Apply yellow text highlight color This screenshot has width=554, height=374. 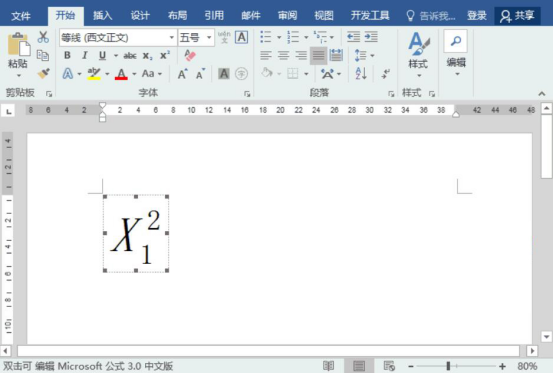pos(94,74)
